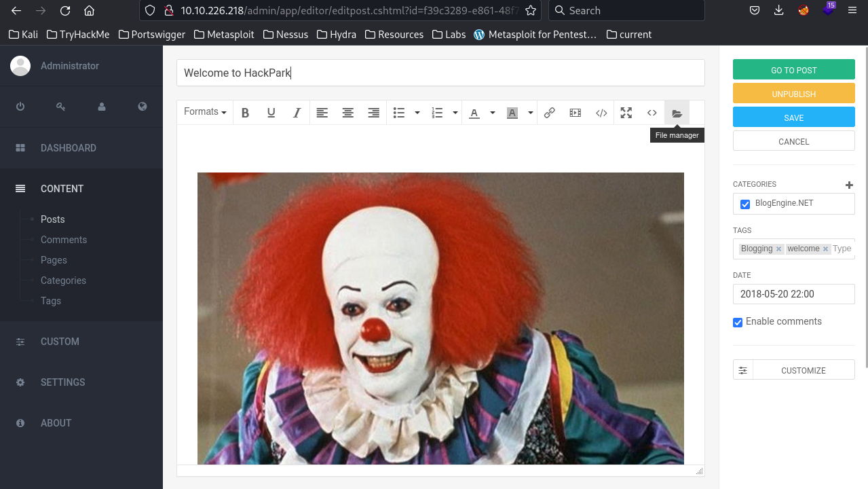The height and width of the screenshot is (489, 868).
Task: View HTML source code
Action: tap(652, 113)
